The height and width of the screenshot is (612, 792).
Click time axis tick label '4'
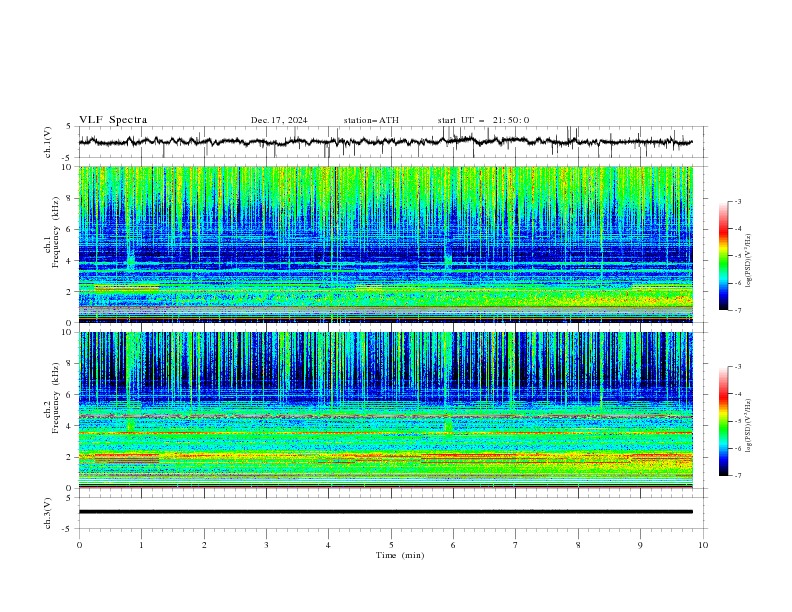coord(328,545)
